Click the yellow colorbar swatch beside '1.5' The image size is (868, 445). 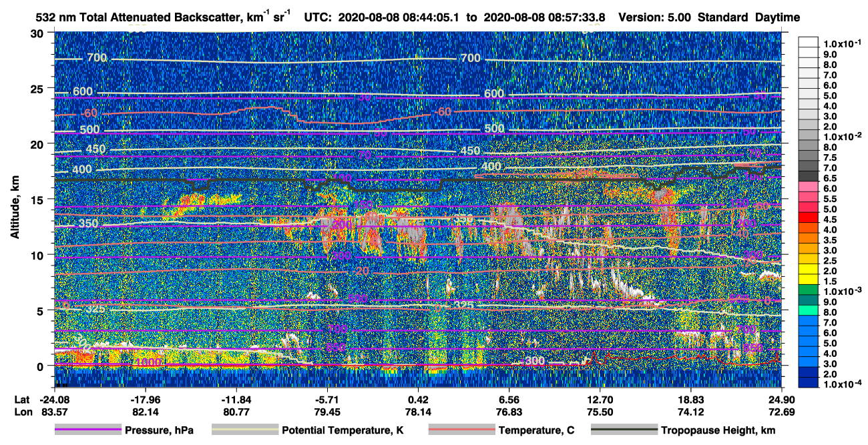(809, 280)
